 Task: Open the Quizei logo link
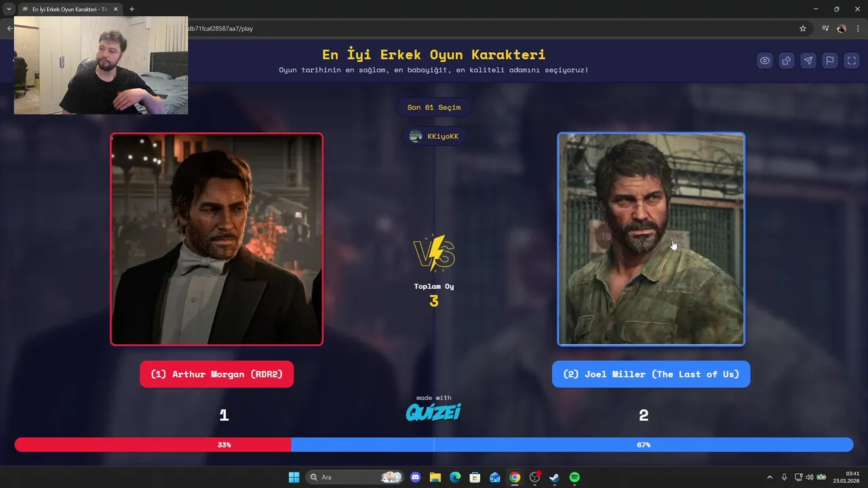(x=433, y=412)
